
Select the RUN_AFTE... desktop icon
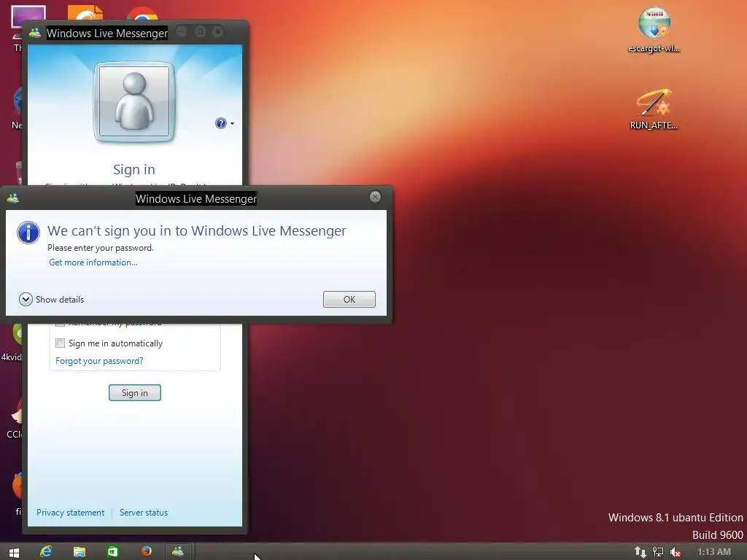tap(654, 109)
